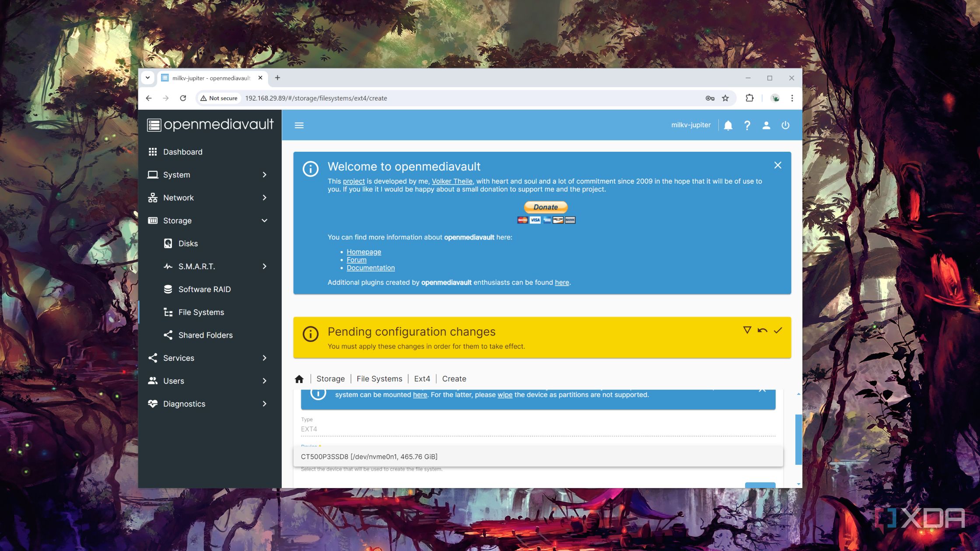Screen dimensions: 980x551
Task: Click the PayPal Donate button
Action: coord(546,207)
